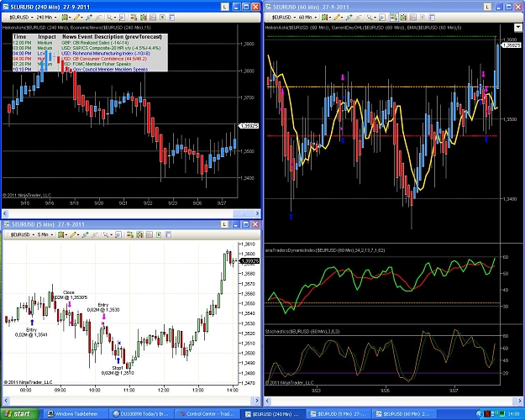The image size is (525, 420).
Task: Click zoom in icon in 60 Min toolbar
Action: point(349,17)
